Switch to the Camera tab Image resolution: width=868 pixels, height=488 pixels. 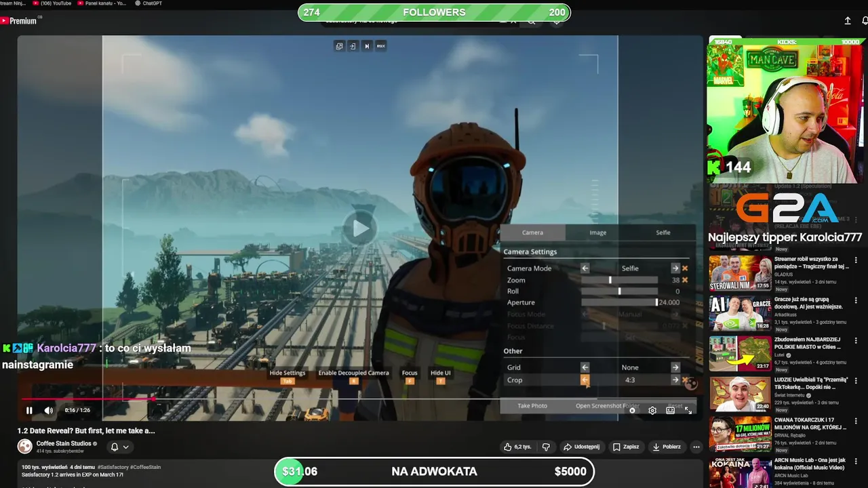(532, 232)
